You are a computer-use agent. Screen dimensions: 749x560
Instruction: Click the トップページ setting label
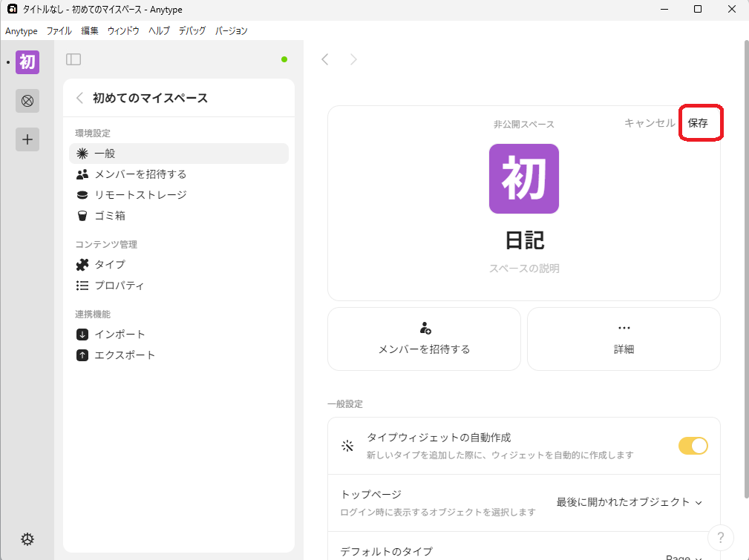point(370,495)
